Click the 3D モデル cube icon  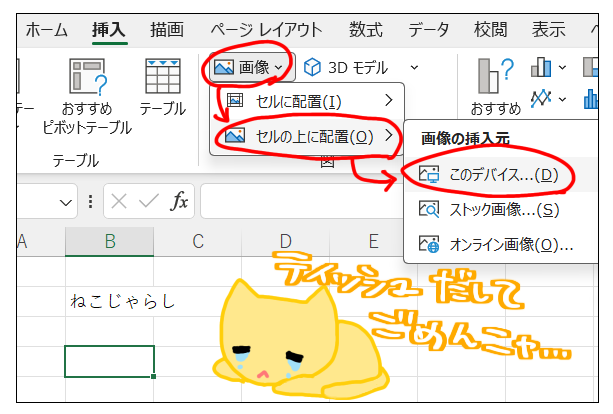point(312,68)
